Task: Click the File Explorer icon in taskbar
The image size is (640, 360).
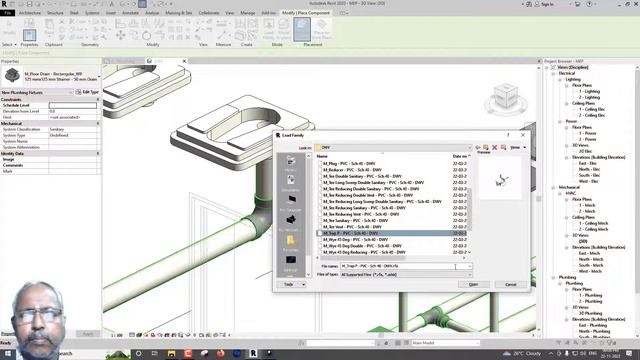Action: 171,353
